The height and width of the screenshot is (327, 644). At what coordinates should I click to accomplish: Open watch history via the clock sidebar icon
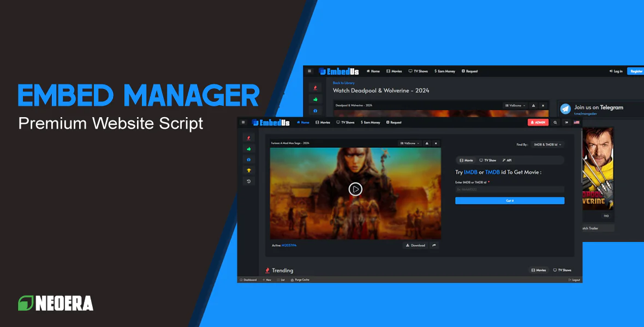pyautogui.click(x=249, y=181)
